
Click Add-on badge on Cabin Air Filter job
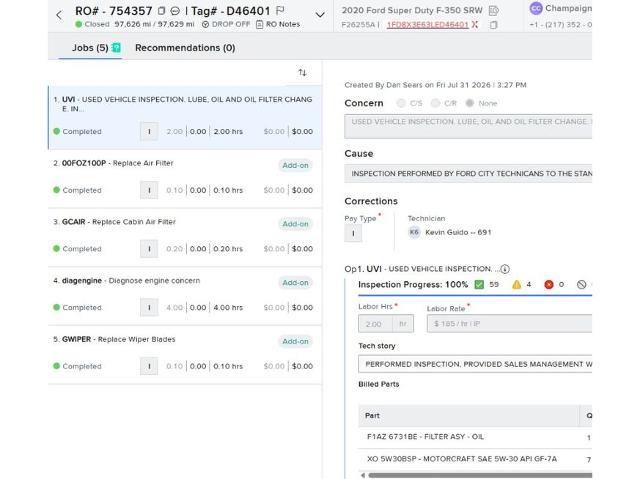coord(296,224)
